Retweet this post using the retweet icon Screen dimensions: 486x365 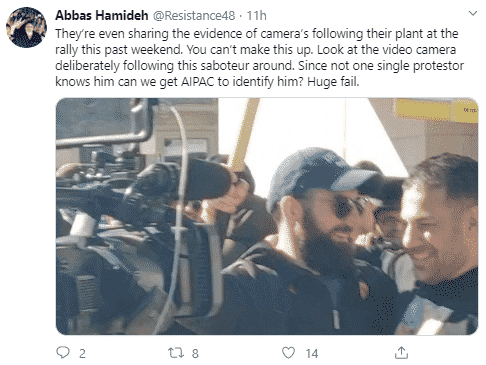(175, 353)
